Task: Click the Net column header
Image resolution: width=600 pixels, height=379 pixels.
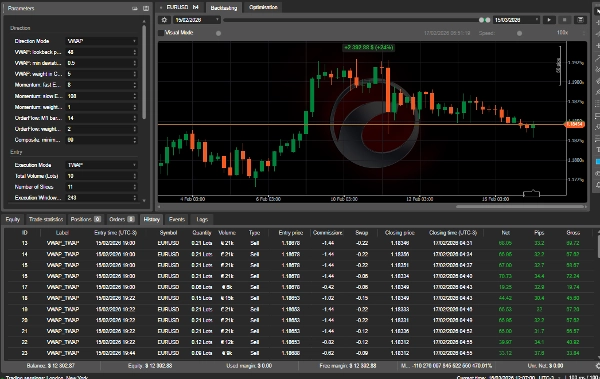Action: tap(505, 233)
